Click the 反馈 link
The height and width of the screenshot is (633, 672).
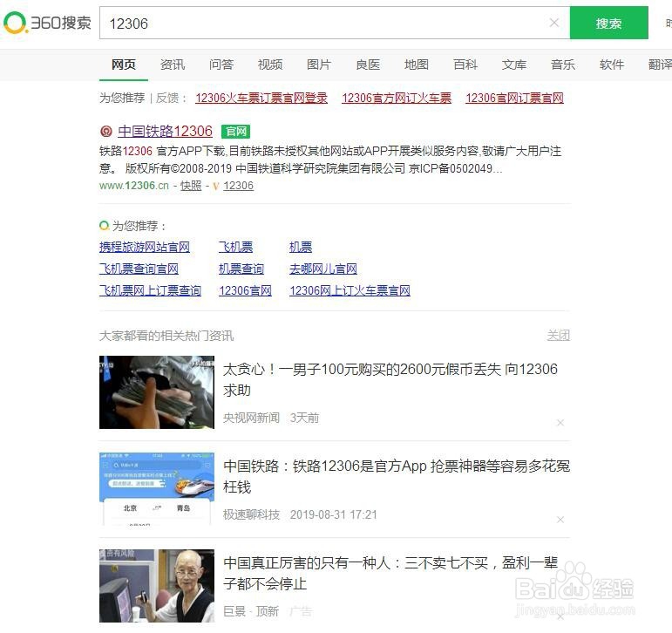coord(167,99)
